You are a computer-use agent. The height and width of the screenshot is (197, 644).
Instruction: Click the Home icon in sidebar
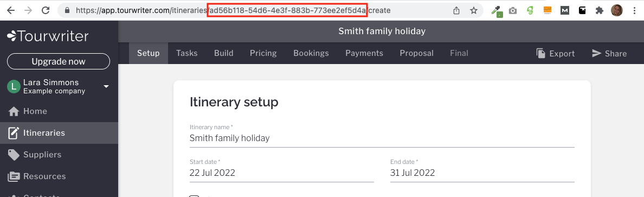point(14,111)
